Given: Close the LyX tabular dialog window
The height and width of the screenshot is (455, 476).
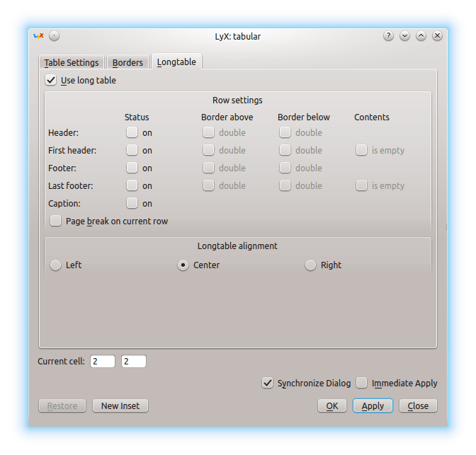Looking at the screenshot, I should click(437, 36).
